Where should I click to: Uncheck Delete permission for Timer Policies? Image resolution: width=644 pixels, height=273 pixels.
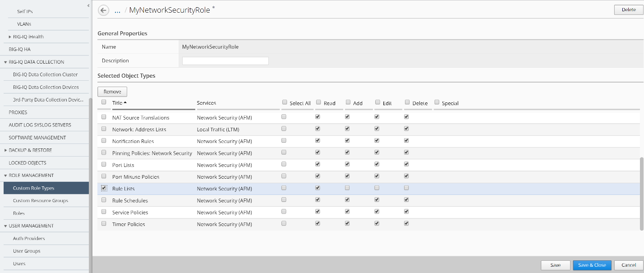pyautogui.click(x=406, y=223)
